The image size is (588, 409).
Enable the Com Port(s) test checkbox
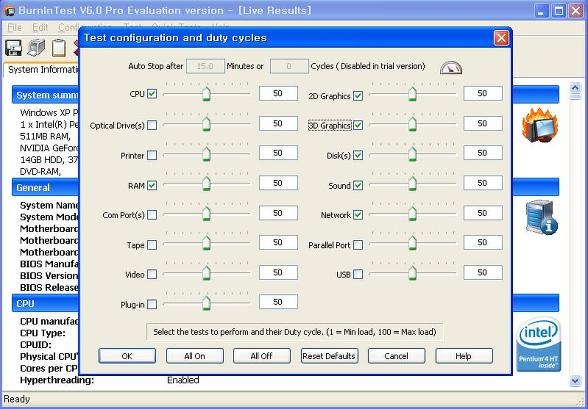click(152, 215)
